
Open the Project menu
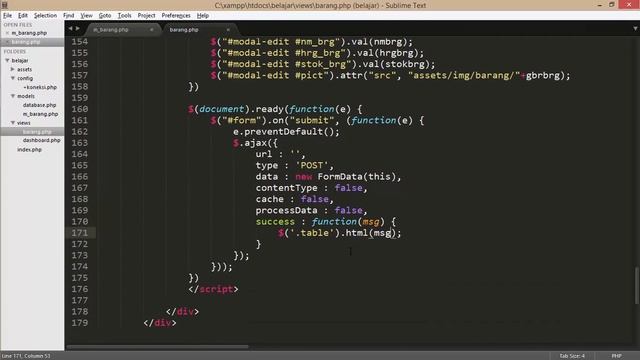[x=147, y=16]
